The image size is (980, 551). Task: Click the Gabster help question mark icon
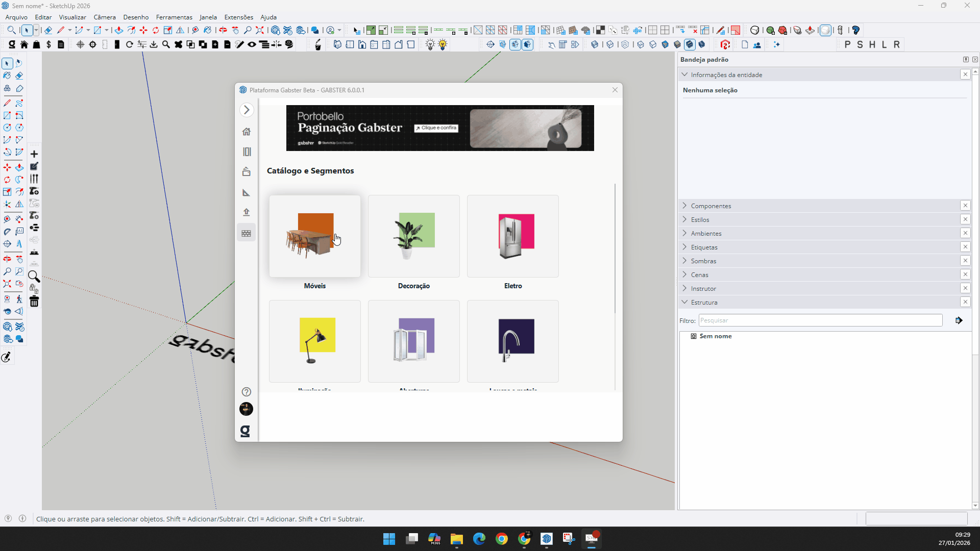247,392
